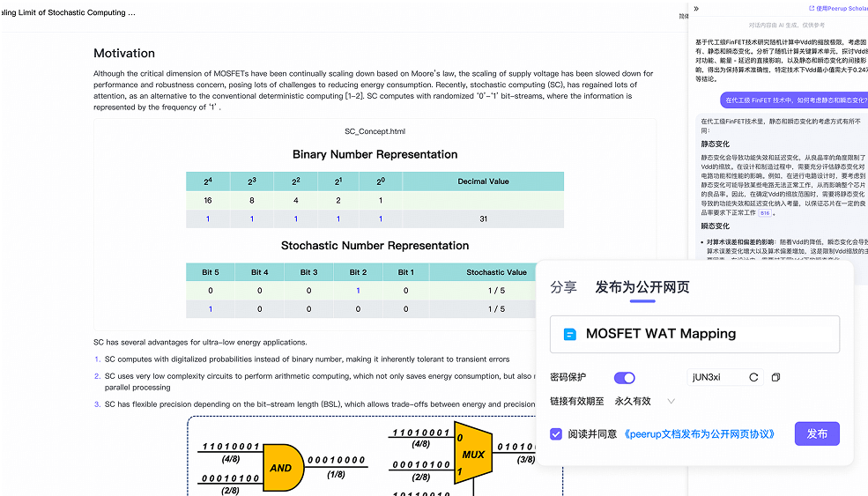Select the decimal value cell 31

pyautogui.click(x=483, y=218)
